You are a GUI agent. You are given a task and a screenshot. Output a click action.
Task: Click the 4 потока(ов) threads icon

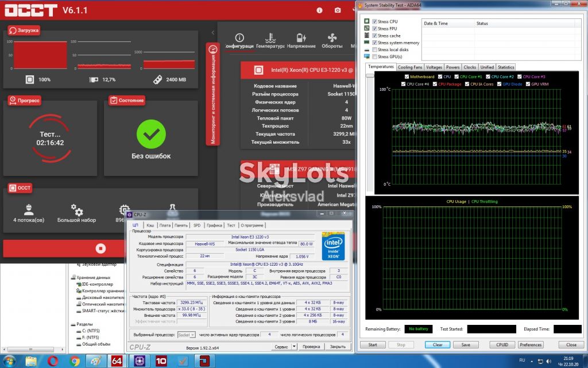(29, 209)
